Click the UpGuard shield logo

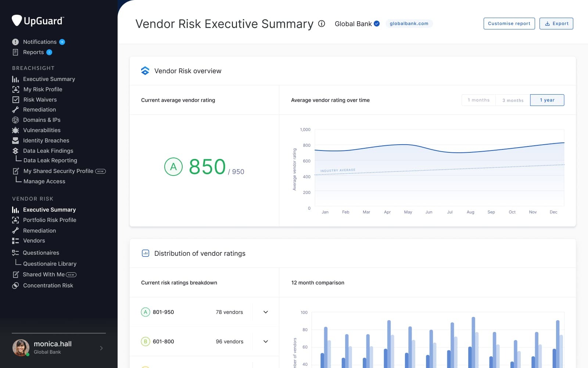pyautogui.click(x=17, y=21)
